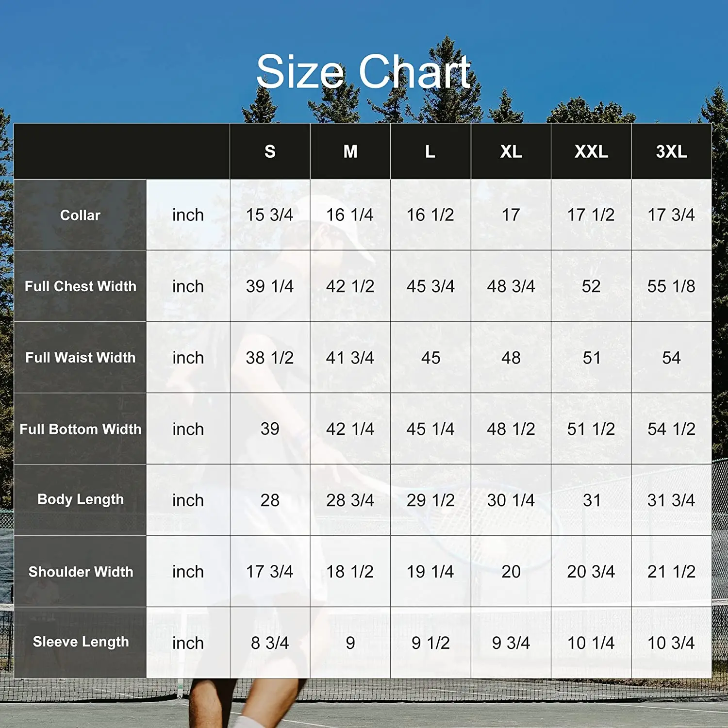Click the inch unit in Shoulder Width row

[188, 572]
